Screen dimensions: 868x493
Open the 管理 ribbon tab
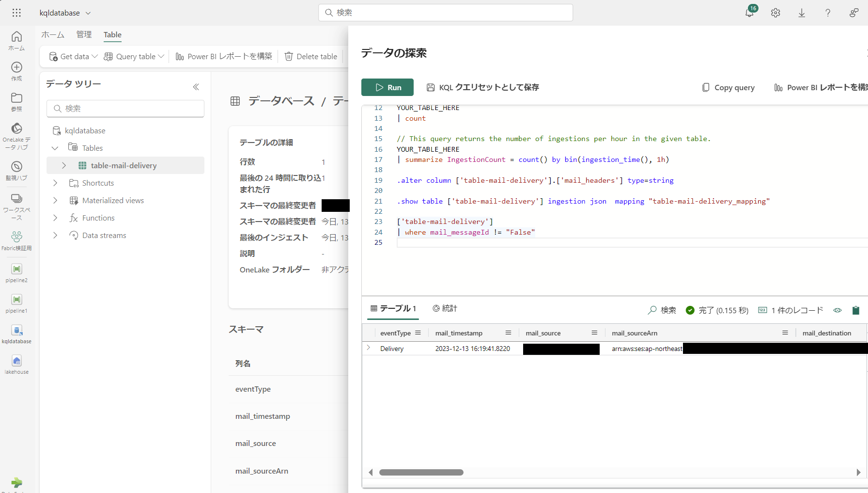pyautogui.click(x=84, y=34)
